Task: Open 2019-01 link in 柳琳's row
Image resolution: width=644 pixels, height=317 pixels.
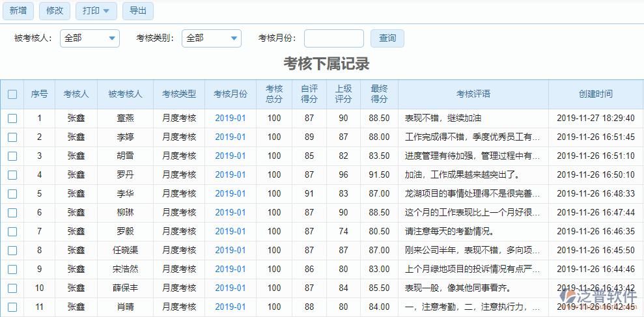Action: [231, 213]
